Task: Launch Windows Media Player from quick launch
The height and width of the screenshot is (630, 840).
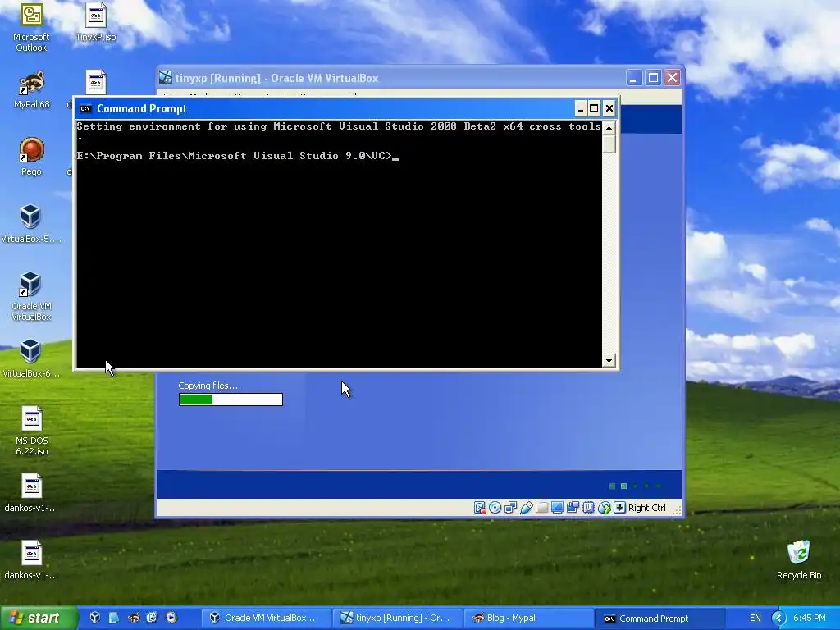Action: [x=171, y=618]
